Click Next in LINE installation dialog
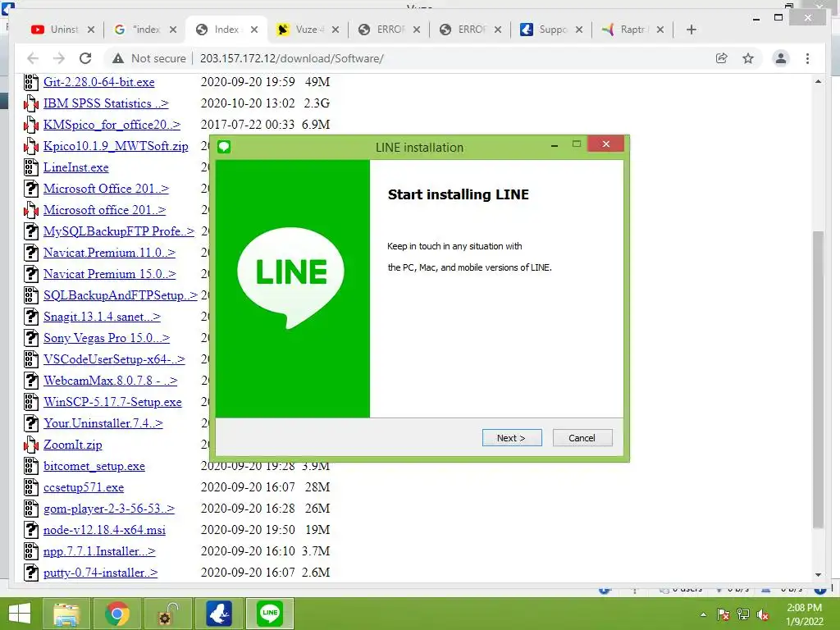 [512, 438]
